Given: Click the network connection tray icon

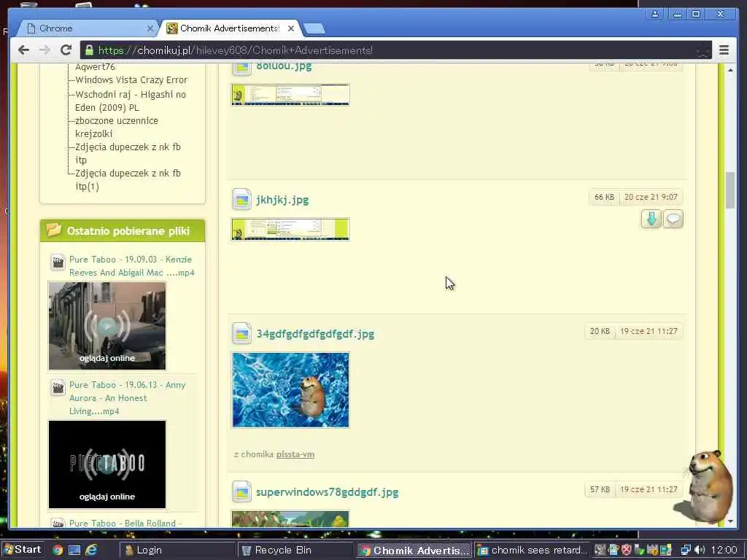Looking at the screenshot, I should coord(686,551).
